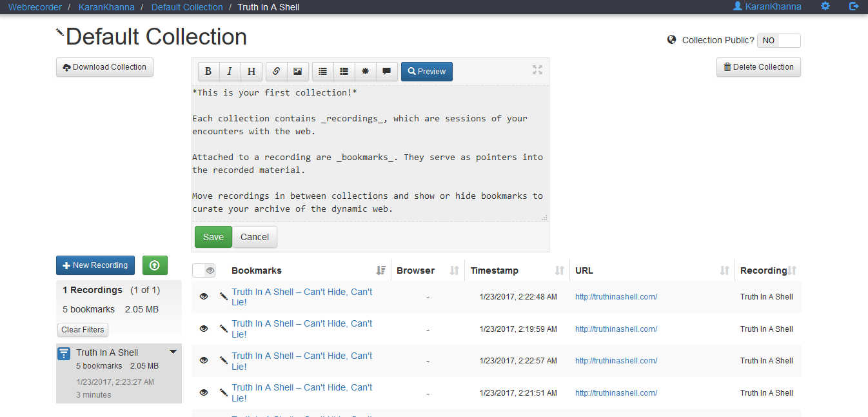Toggle the Collection Public switch
Image resolution: width=868 pixels, height=417 pixels.
coord(778,41)
